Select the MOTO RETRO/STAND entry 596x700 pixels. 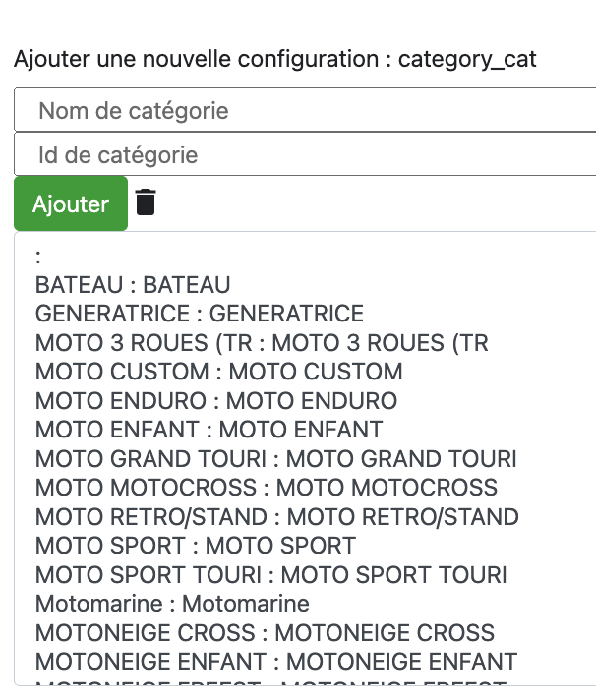click(276, 516)
